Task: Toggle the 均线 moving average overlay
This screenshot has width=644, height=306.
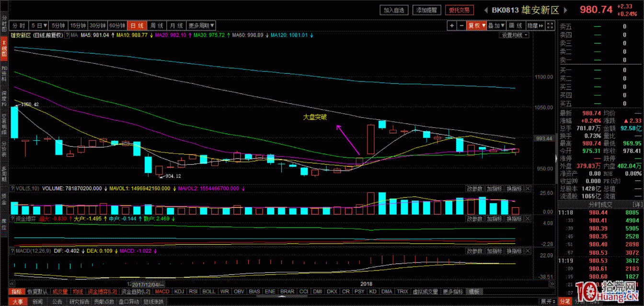Action: [78, 292]
